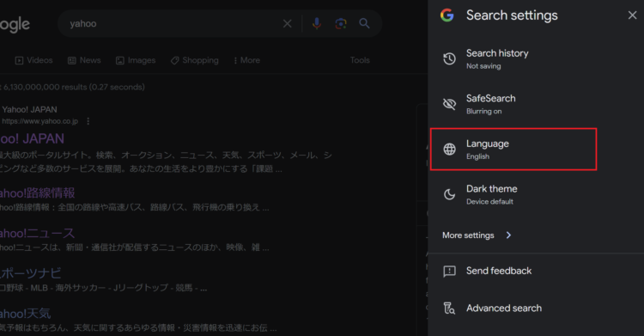Open search Tools
Viewport: 644px width, 336px height.
pyautogui.click(x=360, y=60)
